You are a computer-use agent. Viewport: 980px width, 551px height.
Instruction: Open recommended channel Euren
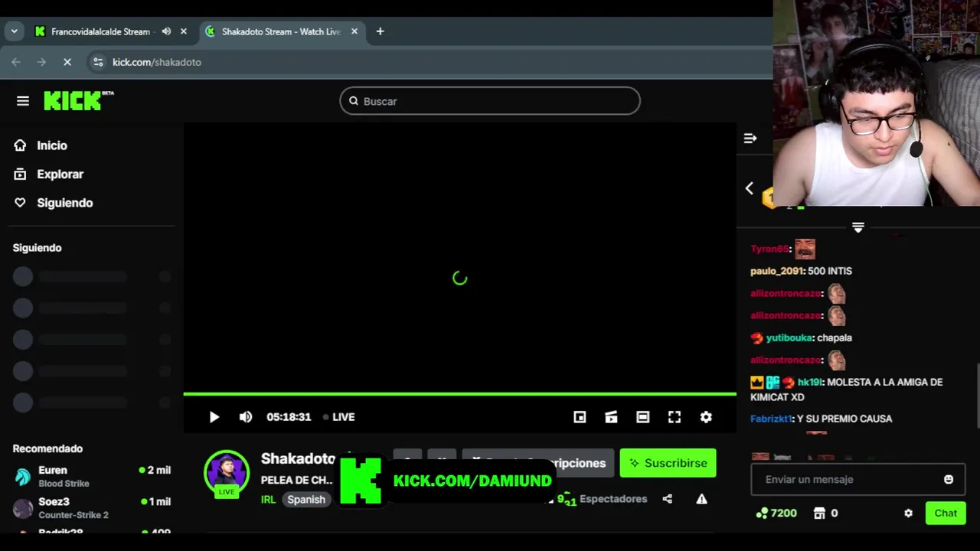pos(92,476)
